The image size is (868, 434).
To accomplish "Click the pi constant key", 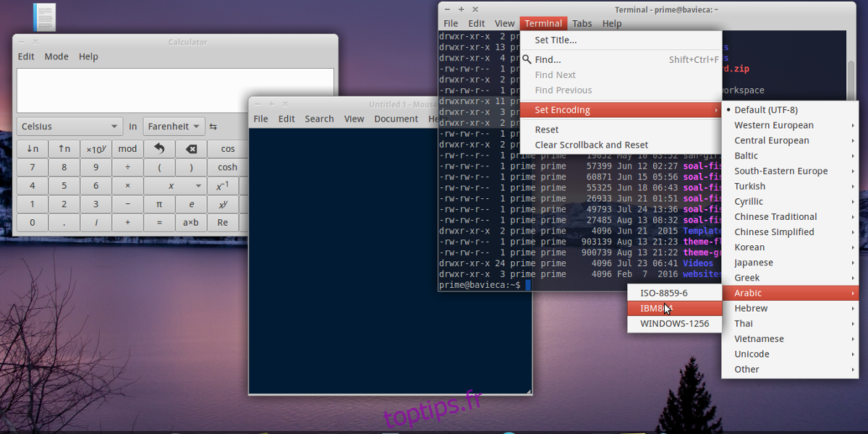I will coord(159,204).
